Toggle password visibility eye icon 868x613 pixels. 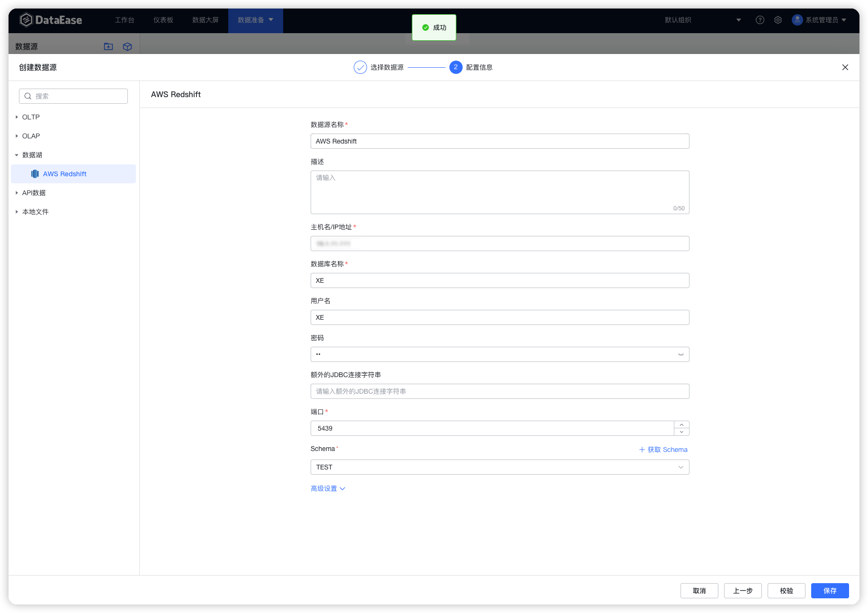click(680, 354)
